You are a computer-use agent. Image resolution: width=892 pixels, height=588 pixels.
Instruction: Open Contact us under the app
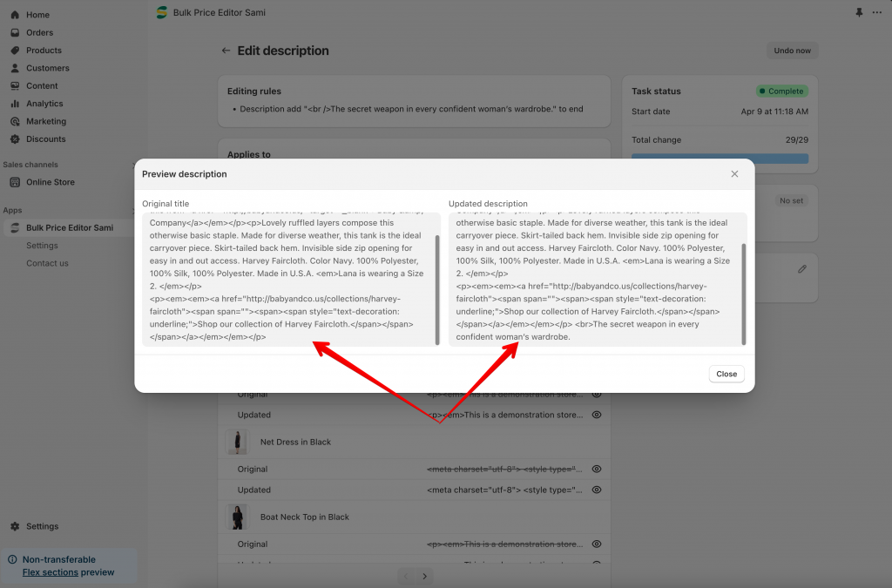47,263
